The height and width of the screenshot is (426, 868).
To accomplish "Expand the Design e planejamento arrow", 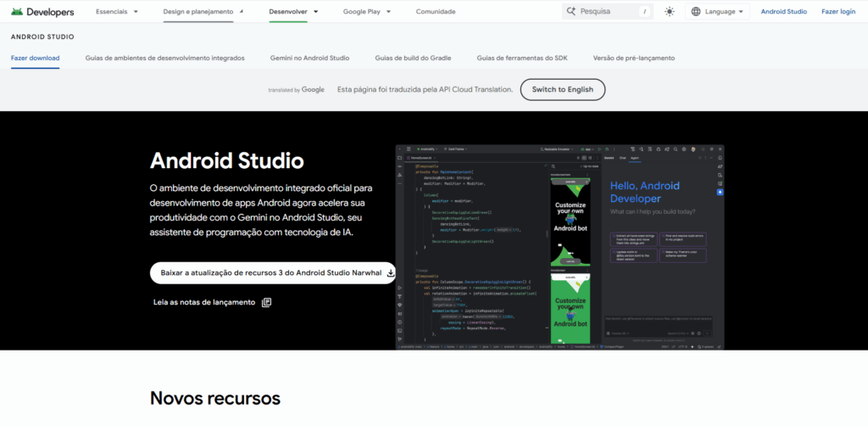I will click(241, 11).
